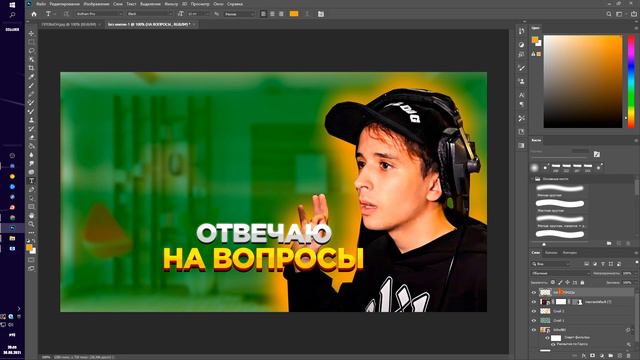The height and width of the screenshot is (360, 640).
Task: Switch to the first document tab
Action: click(x=69, y=24)
